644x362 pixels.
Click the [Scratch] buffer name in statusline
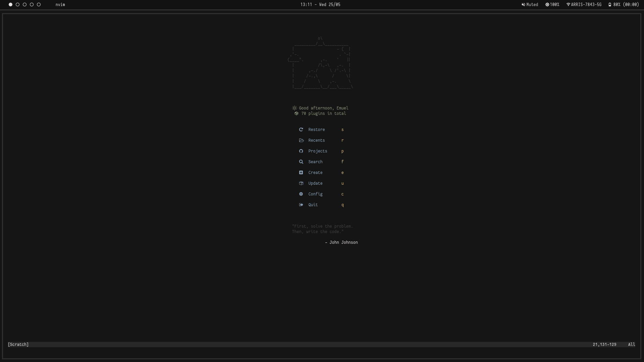pos(18,345)
